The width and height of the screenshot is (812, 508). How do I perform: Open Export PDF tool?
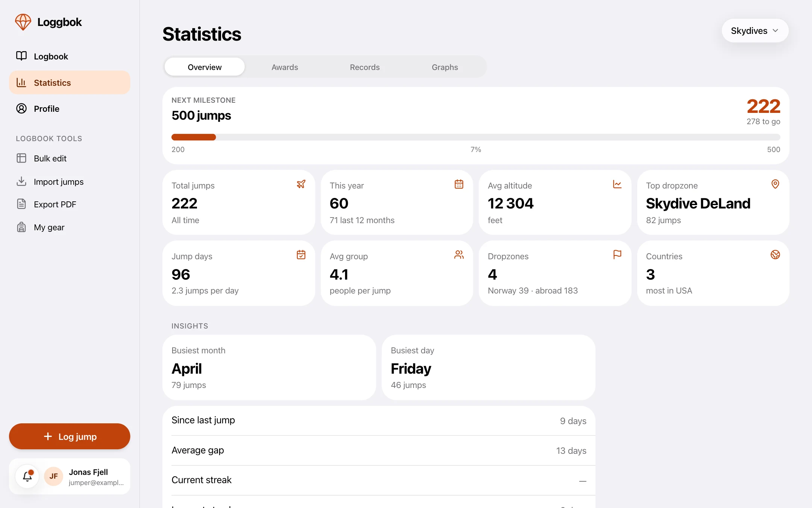click(x=70, y=204)
